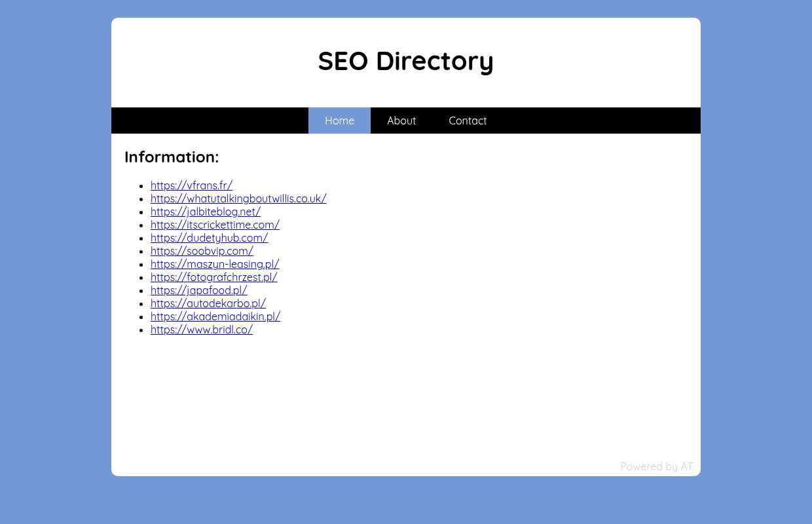Visit the www.bridl.co link
The height and width of the screenshot is (524, 812).
click(x=202, y=329)
